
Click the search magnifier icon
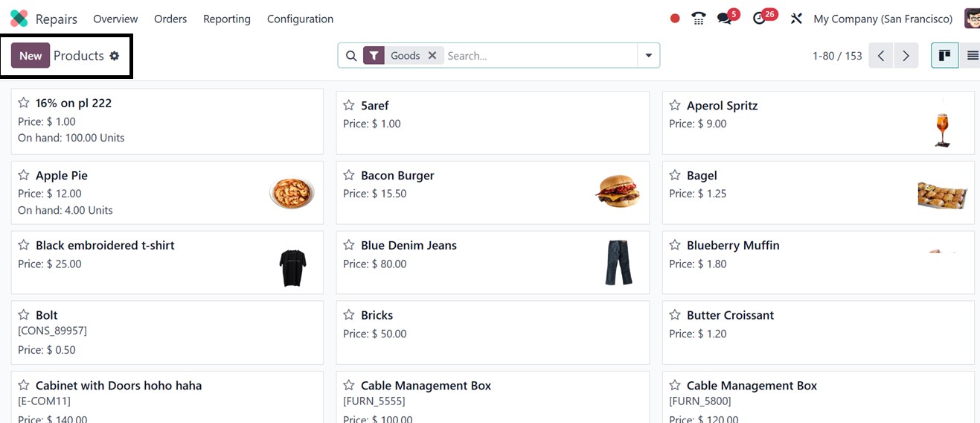[x=351, y=56]
